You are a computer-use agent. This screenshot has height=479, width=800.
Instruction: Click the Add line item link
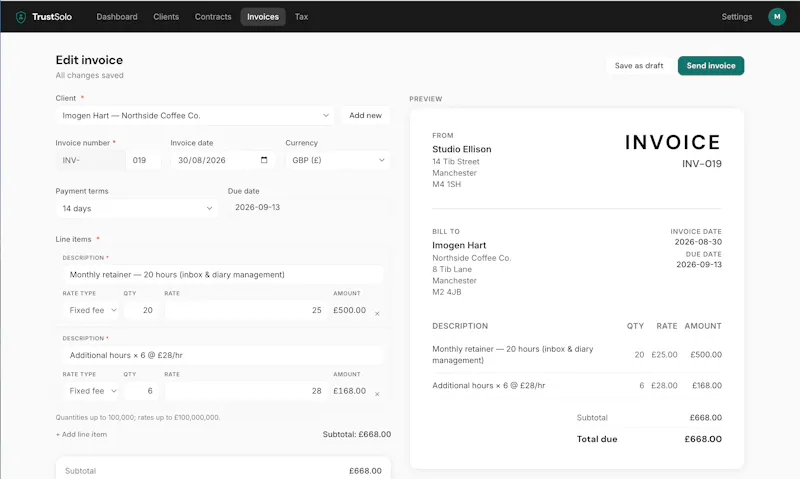82,435
